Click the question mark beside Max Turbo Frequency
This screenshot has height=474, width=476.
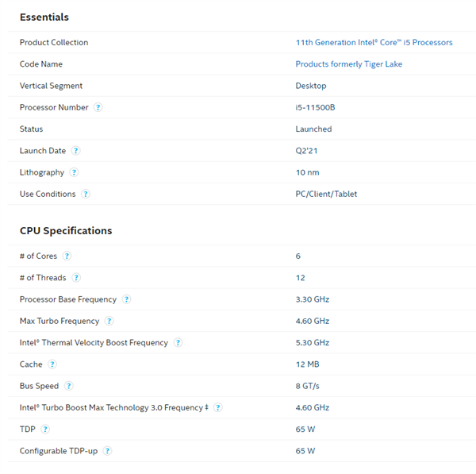point(109,321)
